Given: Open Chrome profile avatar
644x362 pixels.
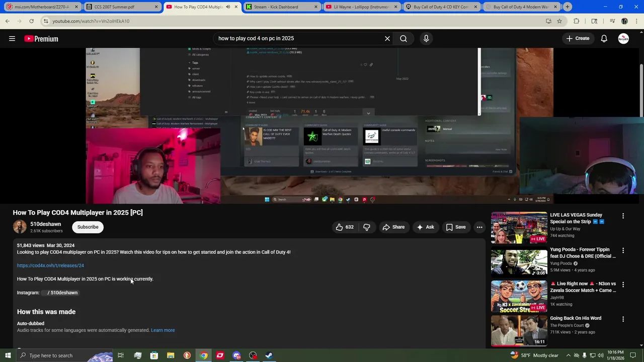Looking at the screenshot, I should [624, 21].
